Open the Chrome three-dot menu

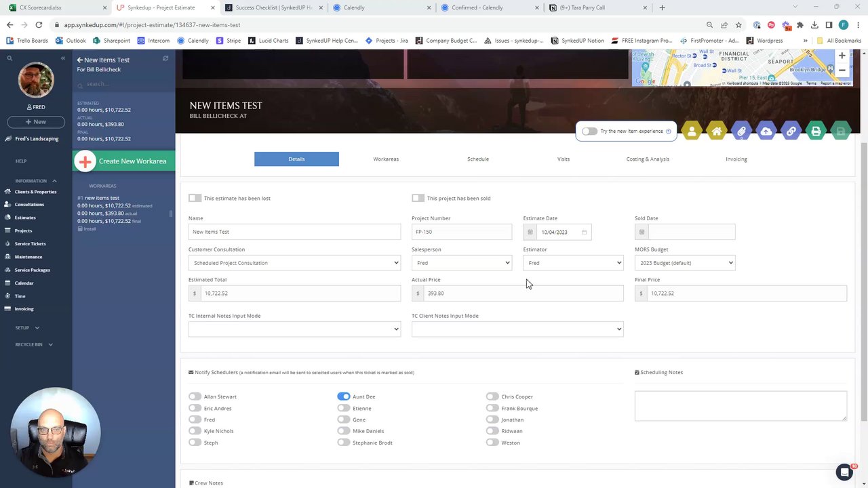click(858, 25)
